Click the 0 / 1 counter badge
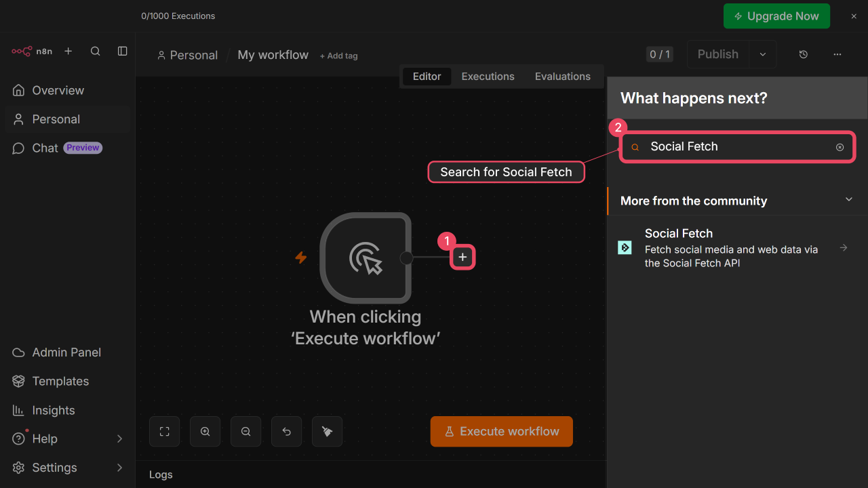The image size is (868, 488). 660,54
